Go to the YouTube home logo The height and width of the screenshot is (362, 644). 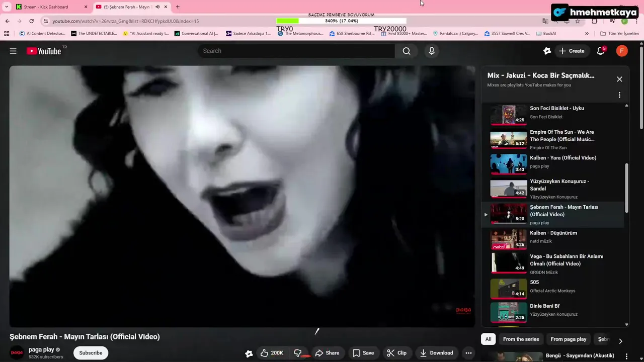(44, 51)
